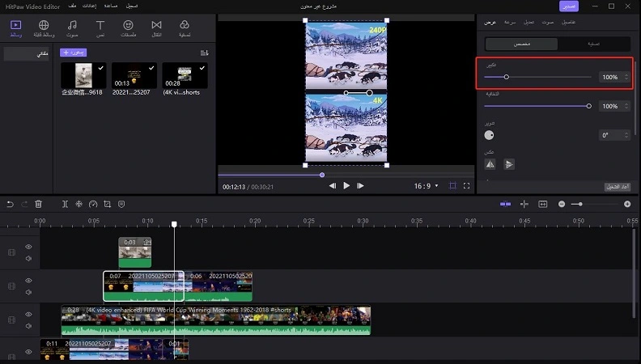
Task: Undo the last timeline action
Action: tap(11, 204)
